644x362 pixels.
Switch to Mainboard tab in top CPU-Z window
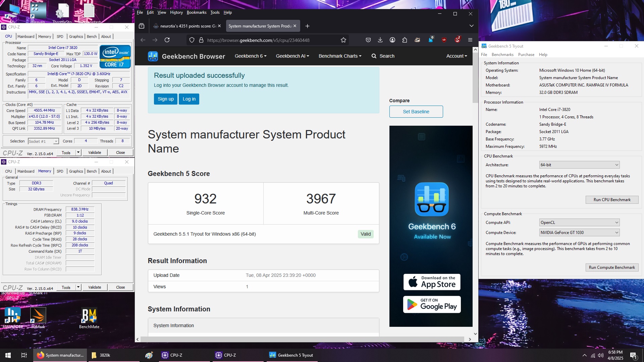pos(26,37)
